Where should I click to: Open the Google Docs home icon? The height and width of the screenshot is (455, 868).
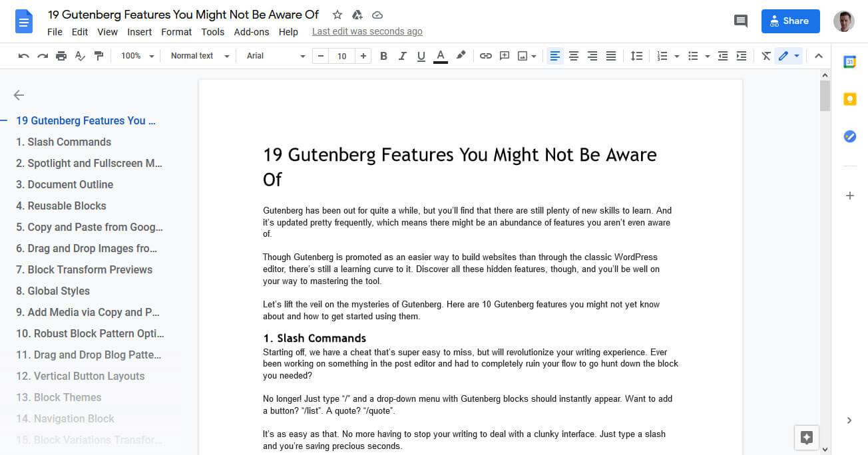[24, 22]
